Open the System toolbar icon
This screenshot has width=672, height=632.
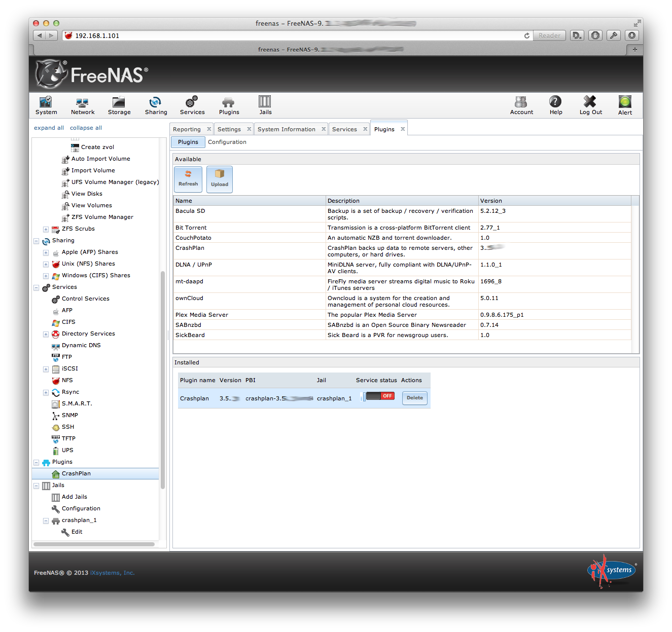[46, 105]
